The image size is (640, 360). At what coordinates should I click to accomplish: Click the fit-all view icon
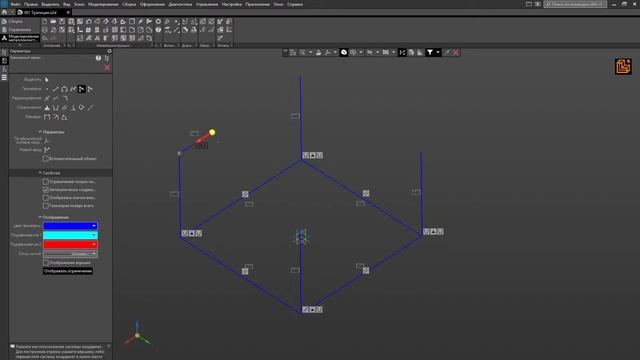pos(402,52)
